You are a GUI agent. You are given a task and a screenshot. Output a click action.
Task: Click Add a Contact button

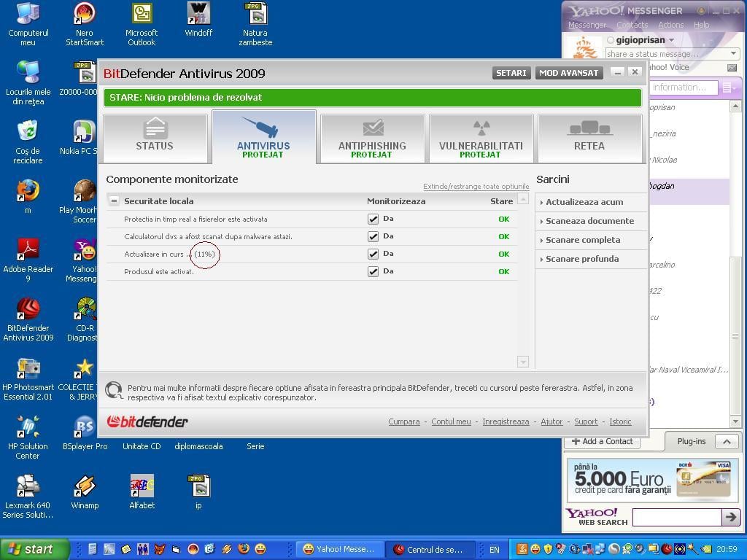tap(602, 441)
